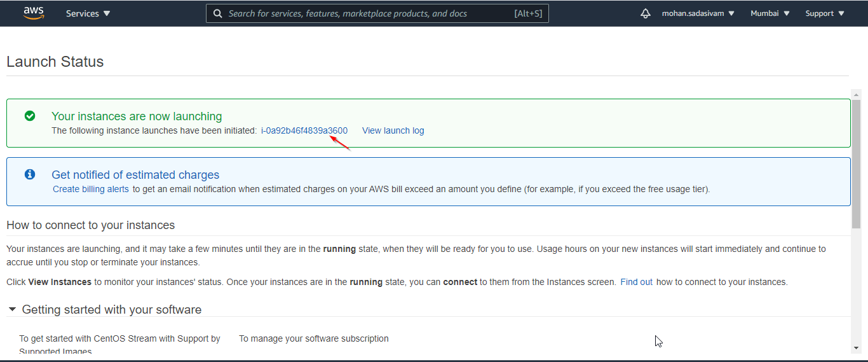Collapse Getting started with your software section

(x=13, y=310)
